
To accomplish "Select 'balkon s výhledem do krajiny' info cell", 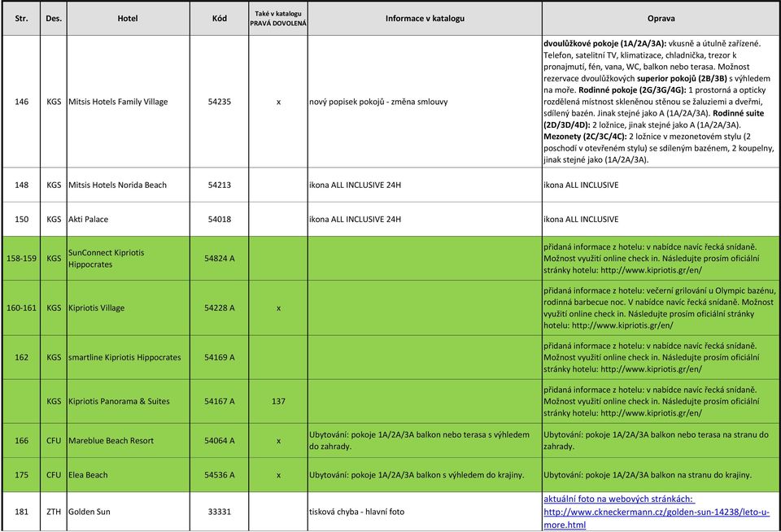I will click(425, 475).
